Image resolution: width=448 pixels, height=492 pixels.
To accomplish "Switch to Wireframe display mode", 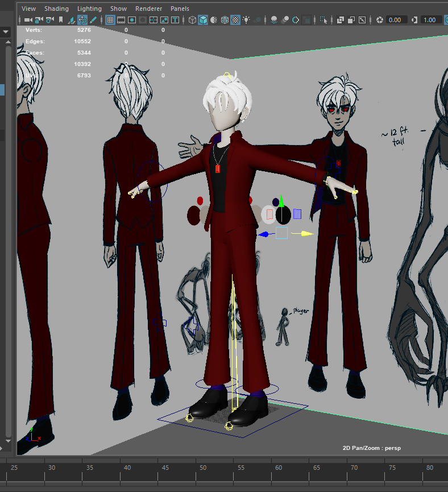I will coord(192,20).
